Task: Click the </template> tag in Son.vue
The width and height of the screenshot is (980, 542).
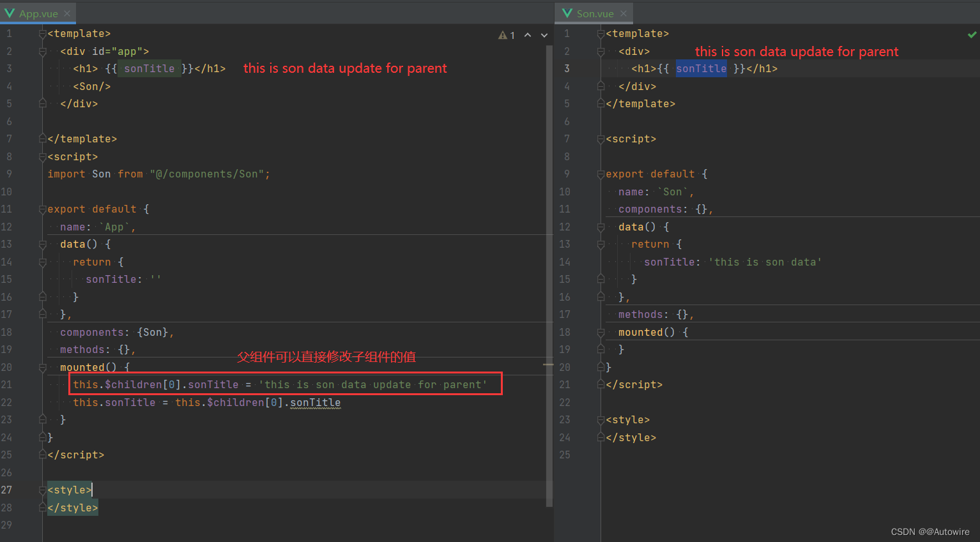Action: pyautogui.click(x=641, y=103)
